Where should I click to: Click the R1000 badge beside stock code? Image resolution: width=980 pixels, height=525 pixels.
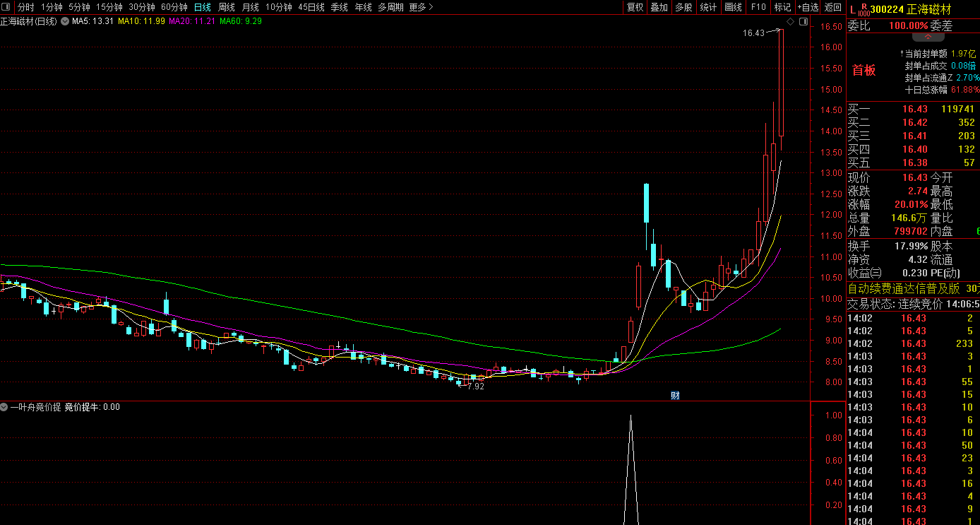tap(864, 9)
